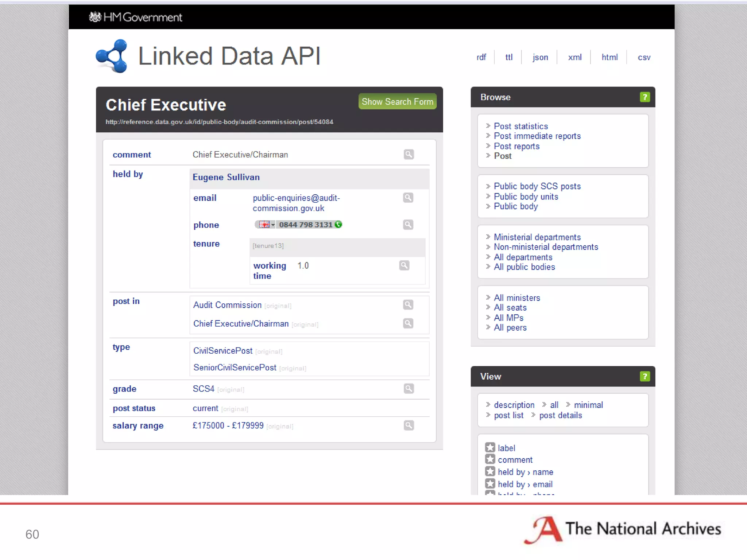Image resolution: width=747 pixels, height=560 pixels.
Task: Switch to json format
Action: [x=540, y=57]
